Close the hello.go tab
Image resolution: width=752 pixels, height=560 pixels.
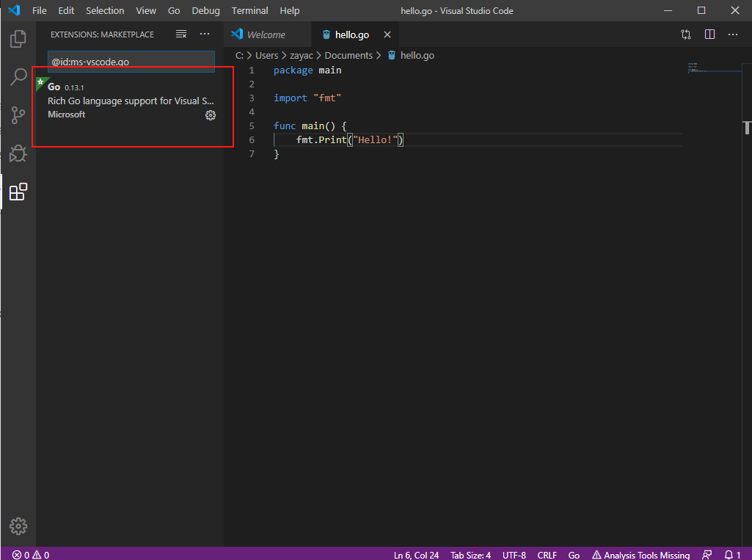387,34
